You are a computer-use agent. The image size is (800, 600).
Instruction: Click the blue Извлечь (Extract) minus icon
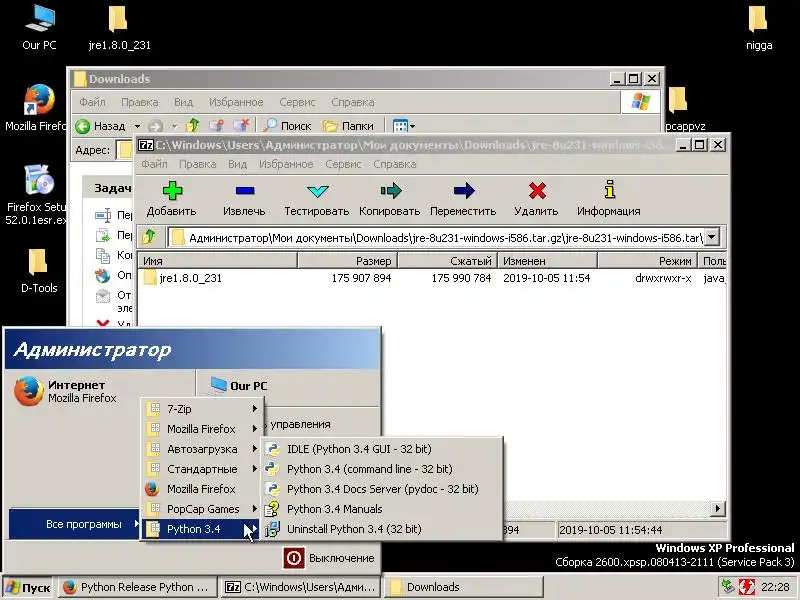click(245, 191)
